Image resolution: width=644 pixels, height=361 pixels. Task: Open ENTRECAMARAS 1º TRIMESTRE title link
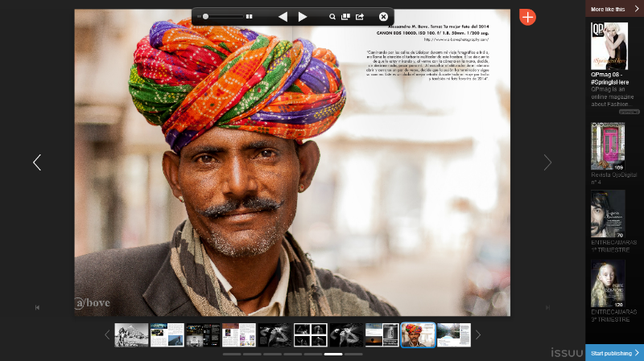(613, 246)
